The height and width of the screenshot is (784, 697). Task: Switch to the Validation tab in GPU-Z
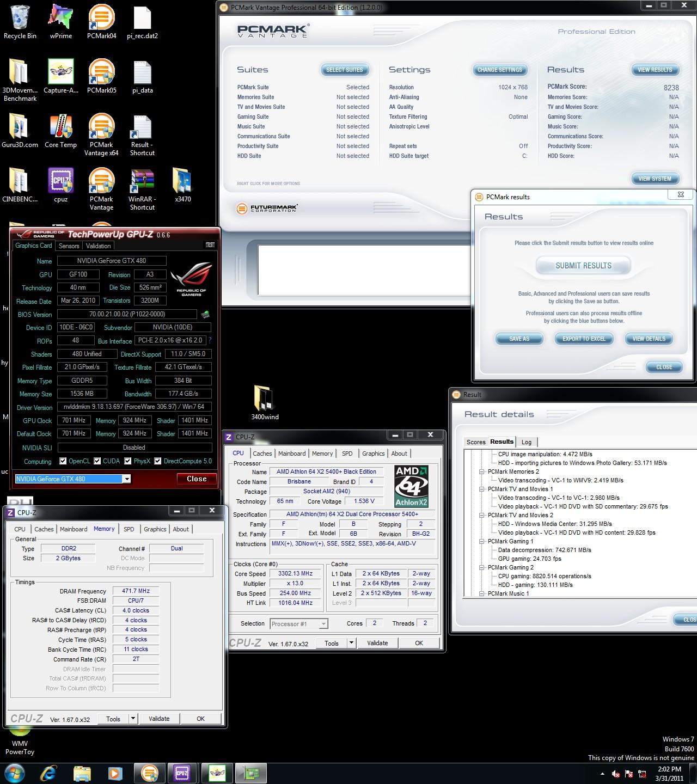click(98, 246)
